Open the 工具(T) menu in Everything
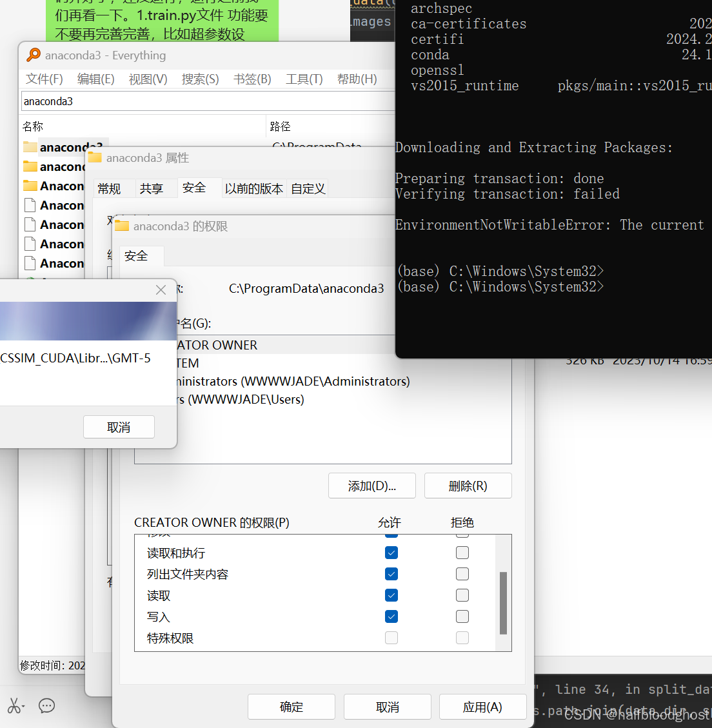The width and height of the screenshot is (712, 728). coord(304,79)
